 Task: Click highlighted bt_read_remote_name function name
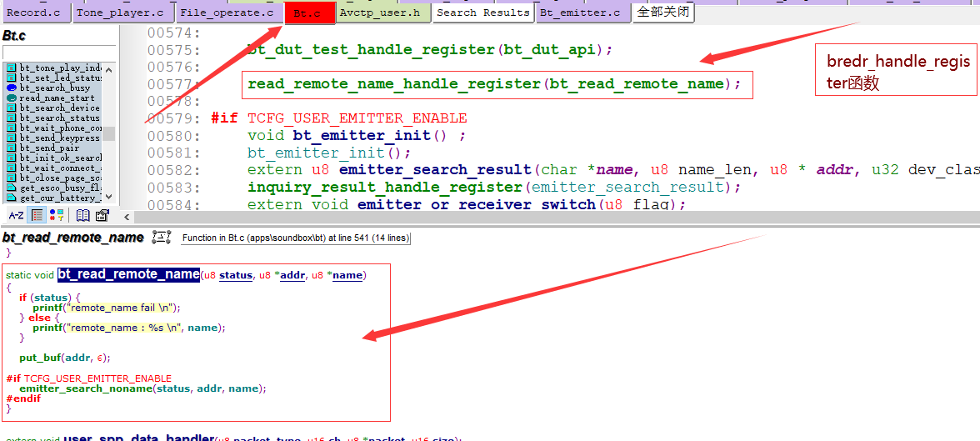click(128, 275)
